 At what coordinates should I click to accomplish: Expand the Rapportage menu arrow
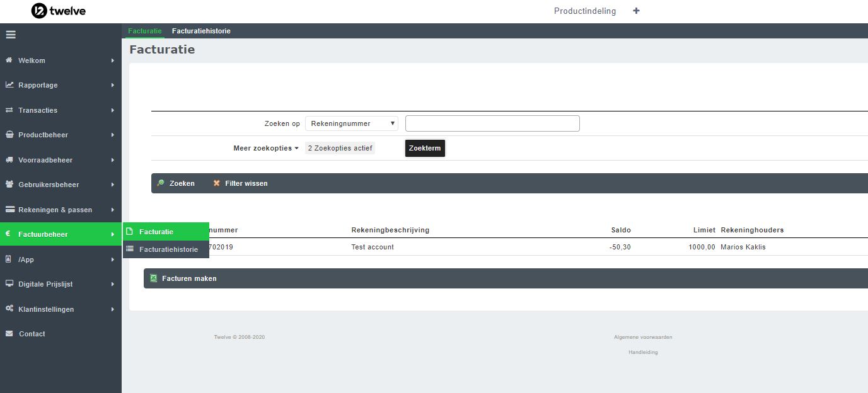(113, 85)
